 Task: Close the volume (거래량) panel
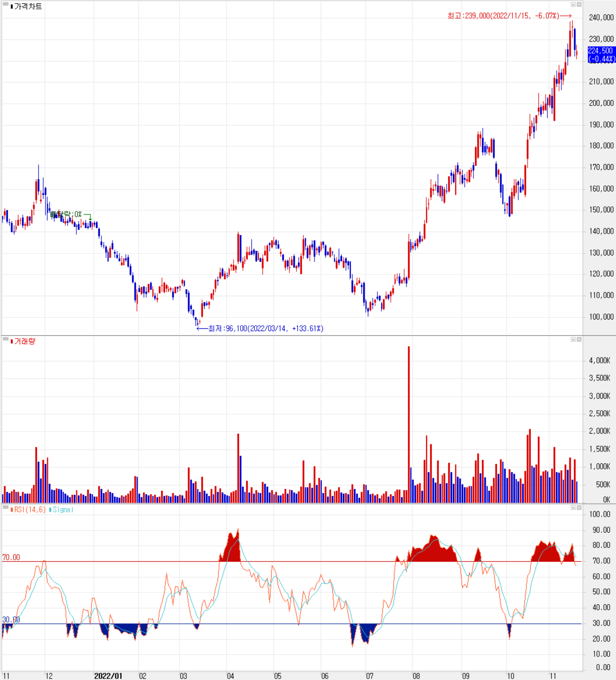579,340
